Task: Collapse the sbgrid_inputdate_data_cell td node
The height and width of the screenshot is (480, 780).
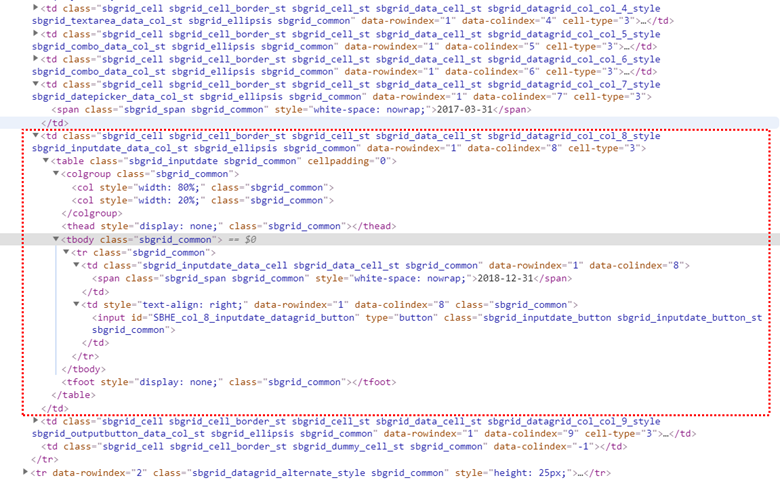Action: click(x=76, y=265)
